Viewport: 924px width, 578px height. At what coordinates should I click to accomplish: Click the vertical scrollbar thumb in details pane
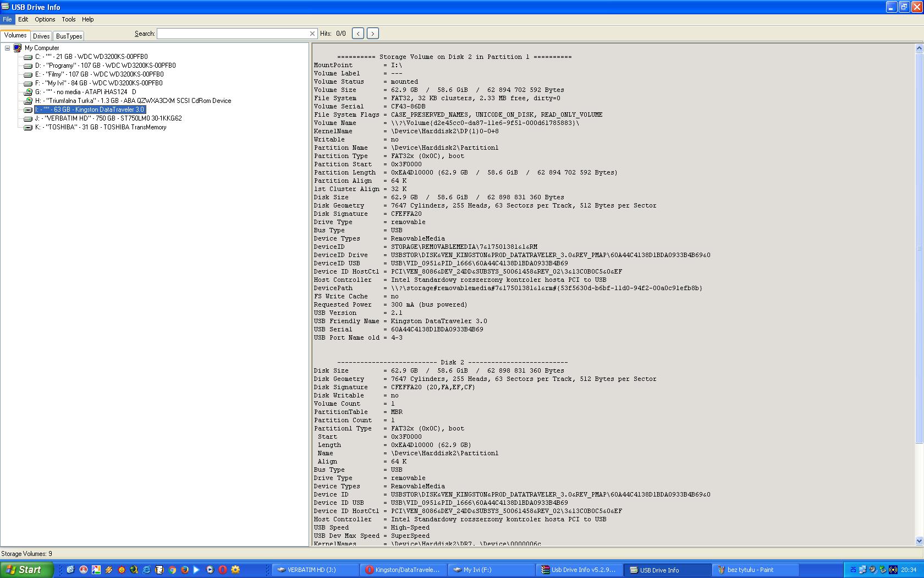pyautogui.click(x=919, y=248)
